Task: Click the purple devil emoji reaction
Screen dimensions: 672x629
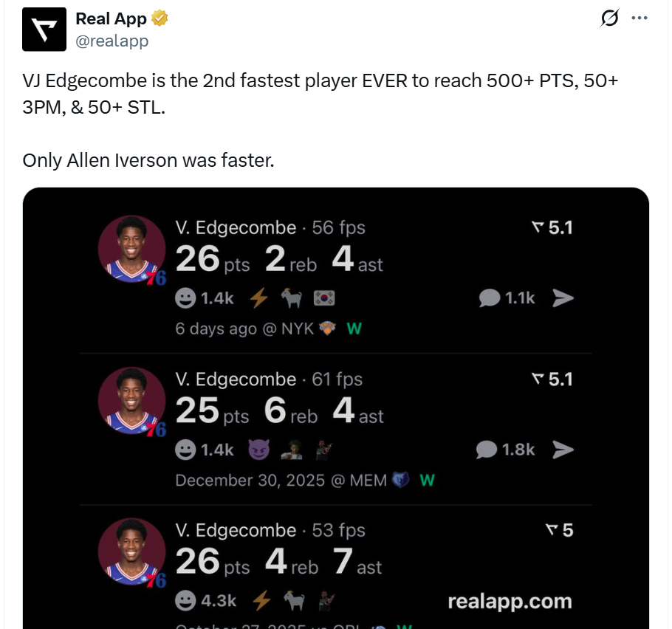Action: click(259, 450)
